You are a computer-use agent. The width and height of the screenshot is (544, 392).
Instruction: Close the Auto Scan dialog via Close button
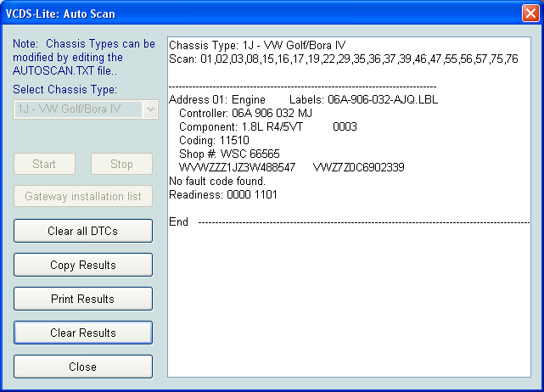(83, 367)
